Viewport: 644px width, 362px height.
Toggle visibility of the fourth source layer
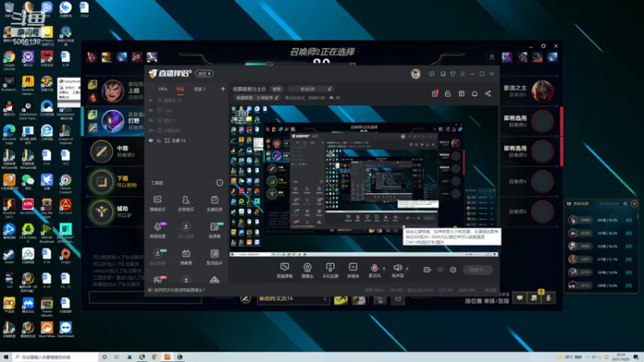coord(151,130)
